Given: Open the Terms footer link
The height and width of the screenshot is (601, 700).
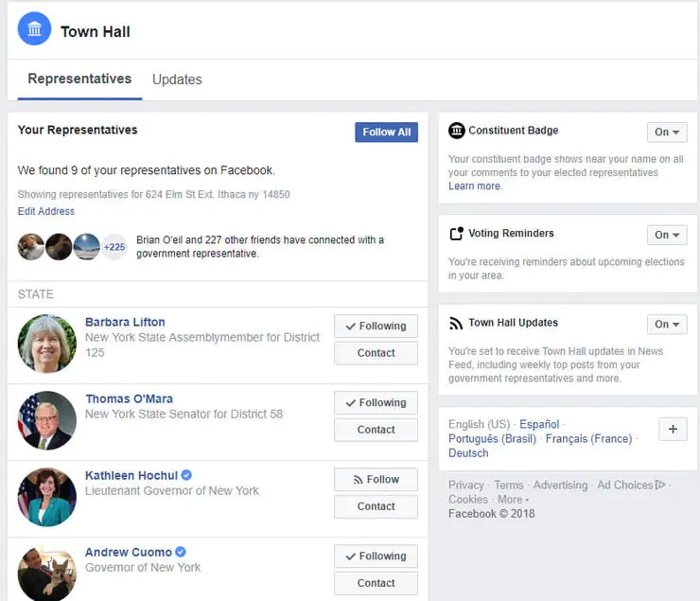Looking at the screenshot, I should tap(509, 485).
